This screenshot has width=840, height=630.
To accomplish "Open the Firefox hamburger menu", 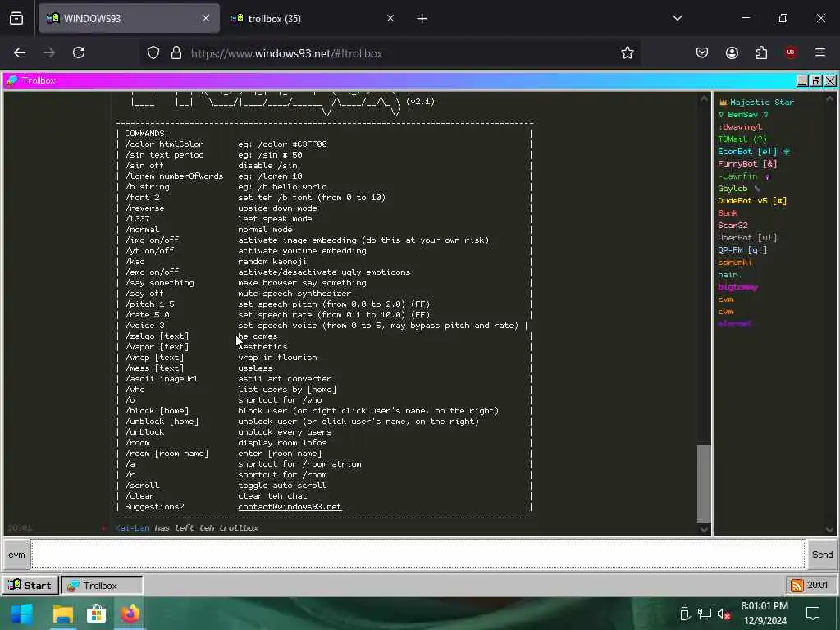I will [820, 52].
